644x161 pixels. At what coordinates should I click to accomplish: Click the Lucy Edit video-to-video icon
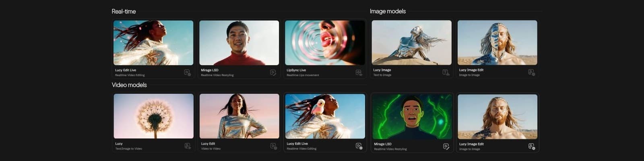[273, 146]
